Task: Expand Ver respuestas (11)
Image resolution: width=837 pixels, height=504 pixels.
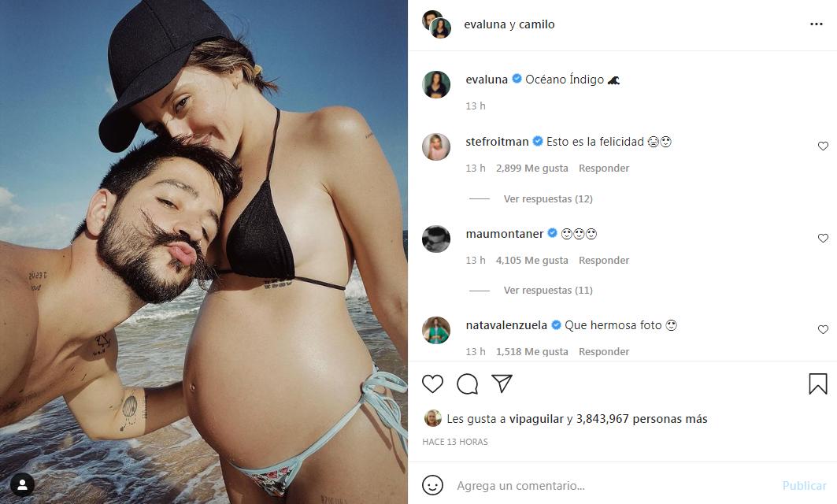Action: click(x=548, y=291)
